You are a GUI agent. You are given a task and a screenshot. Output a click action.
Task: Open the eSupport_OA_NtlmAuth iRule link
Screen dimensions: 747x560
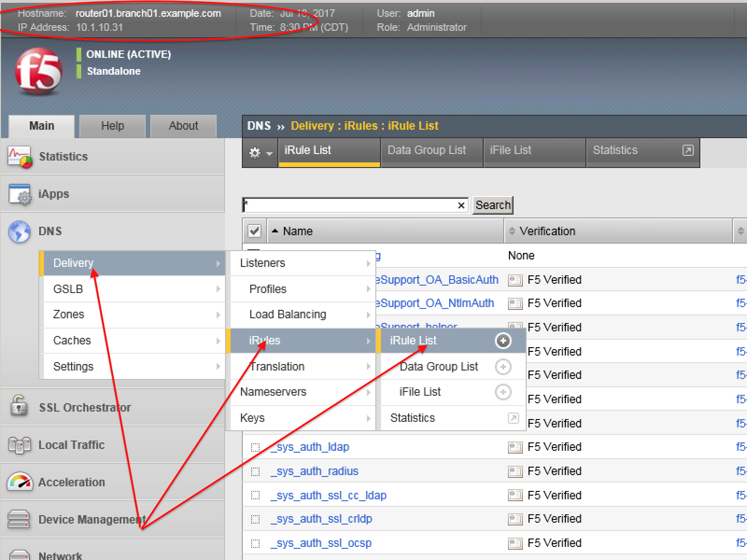435,303
